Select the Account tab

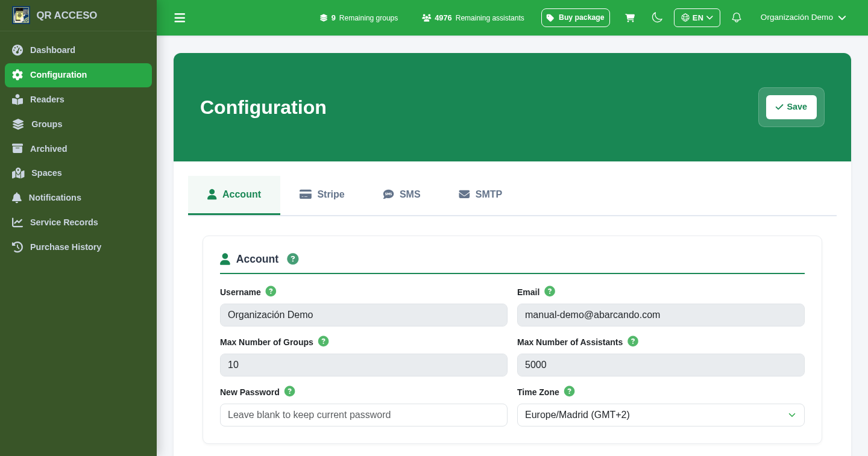tap(234, 195)
